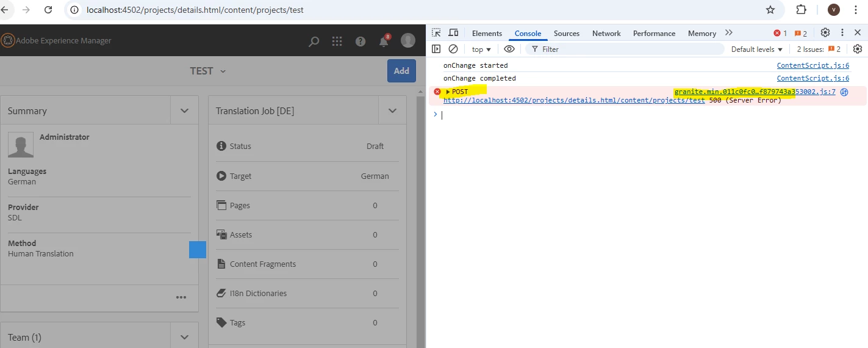Image resolution: width=868 pixels, height=348 pixels.
Task: Click the blue square between the cards
Action: click(198, 250)
